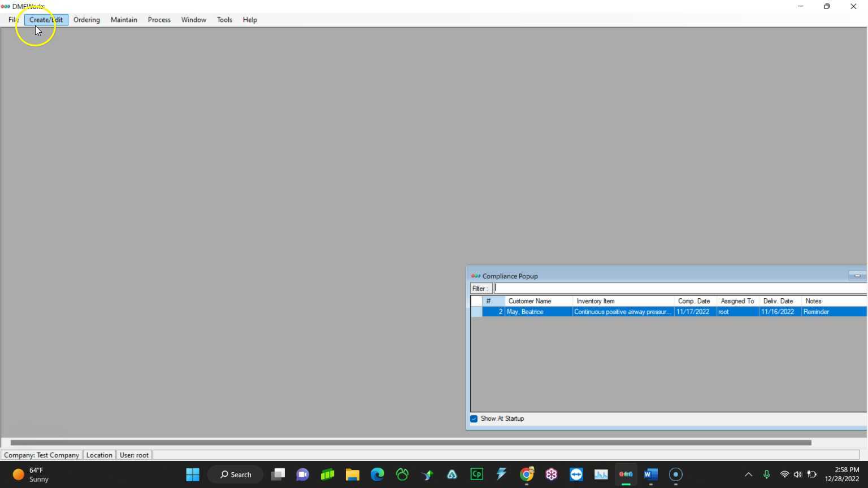This screenshot has height=488, width=868.
Task: Expand the Tools menu
Action: [x=224, y=20]
